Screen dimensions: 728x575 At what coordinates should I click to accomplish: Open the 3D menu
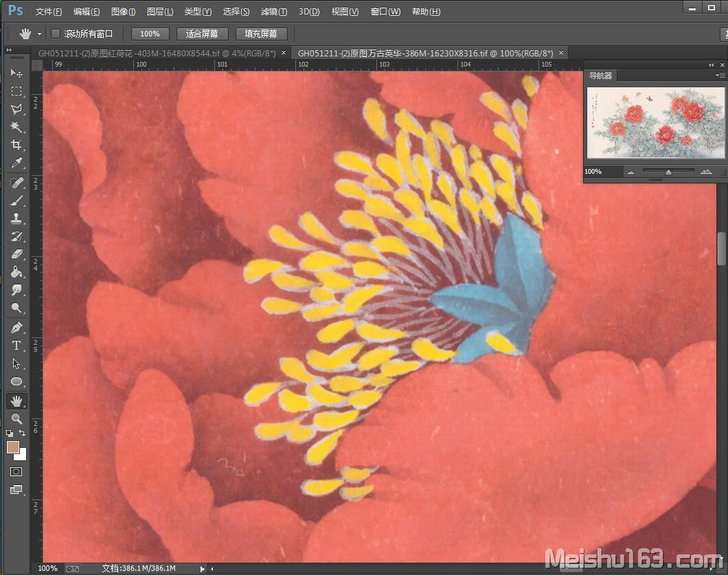309,12
